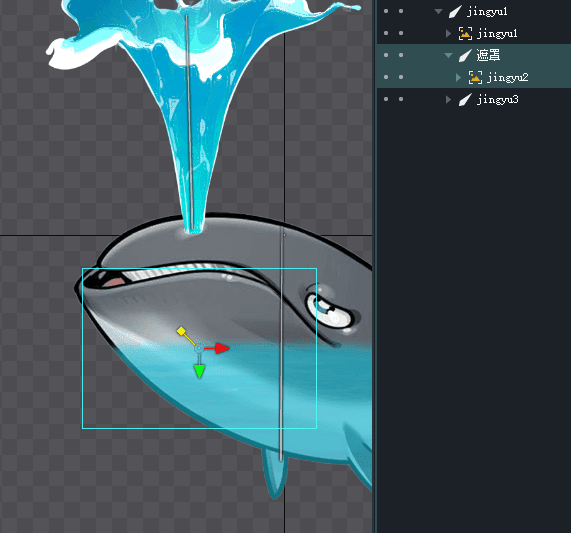Image resolution: width=571 pixels, height=533 pixels.
Task: Toggle left visibility dot on jingyu2 row
Action: pos(386,77)
